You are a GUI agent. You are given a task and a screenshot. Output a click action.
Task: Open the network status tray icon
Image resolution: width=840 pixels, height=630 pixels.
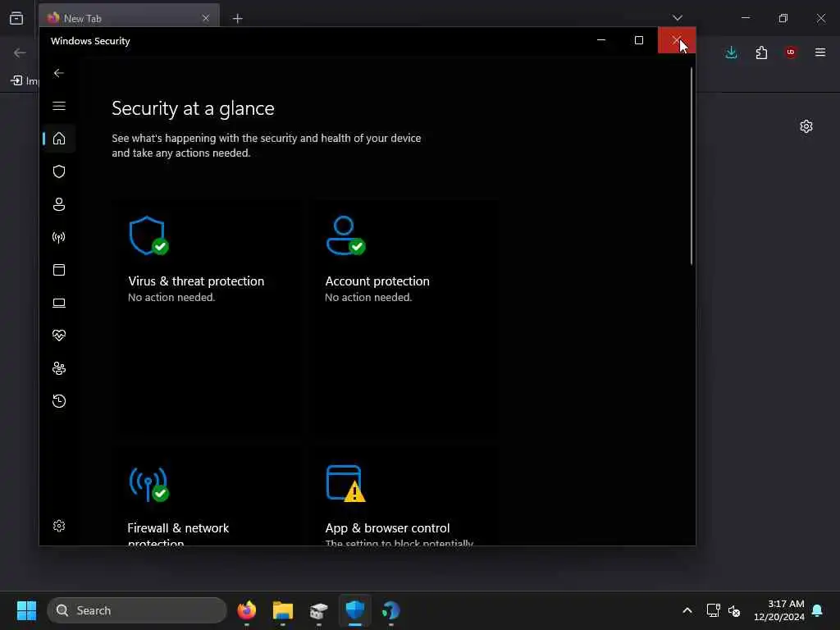[x=713, y=610]
